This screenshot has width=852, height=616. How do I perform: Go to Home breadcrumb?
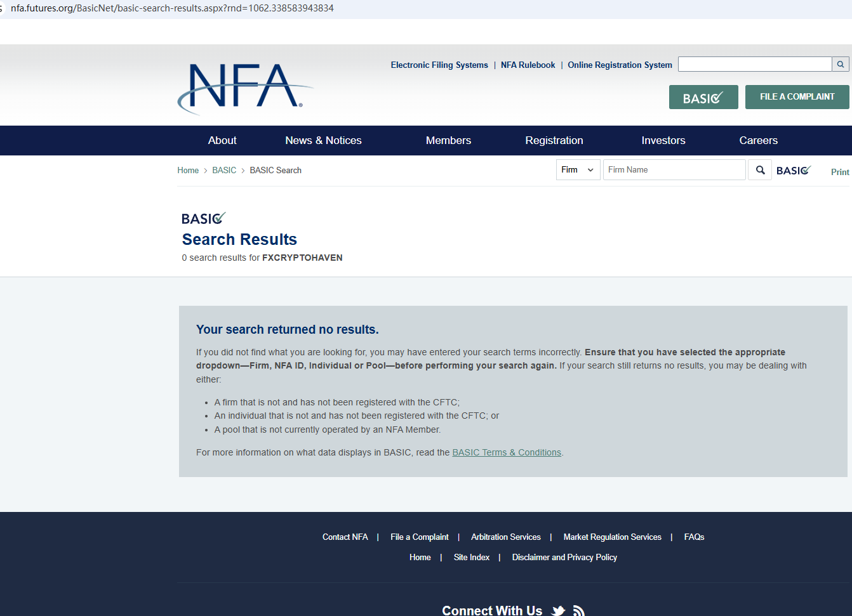(188, 170)
